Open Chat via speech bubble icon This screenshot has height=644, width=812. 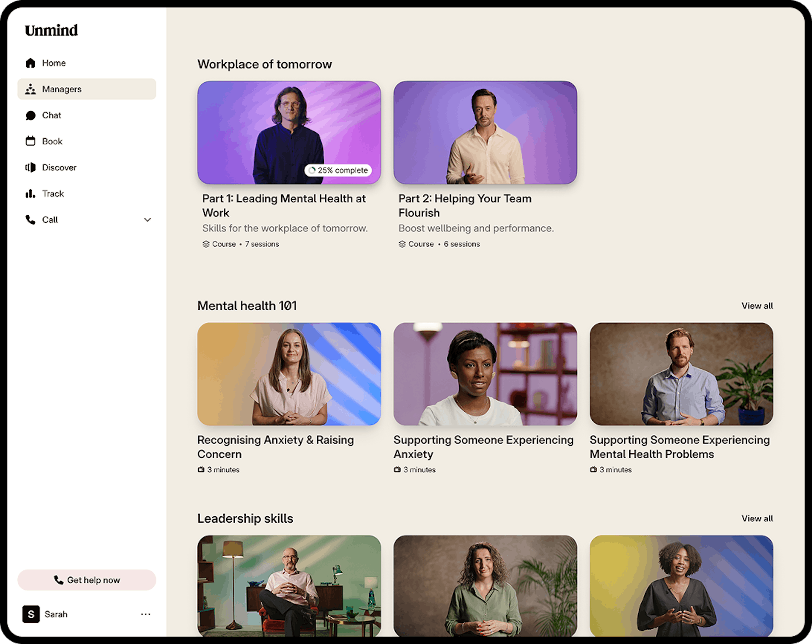click(30, 115)
